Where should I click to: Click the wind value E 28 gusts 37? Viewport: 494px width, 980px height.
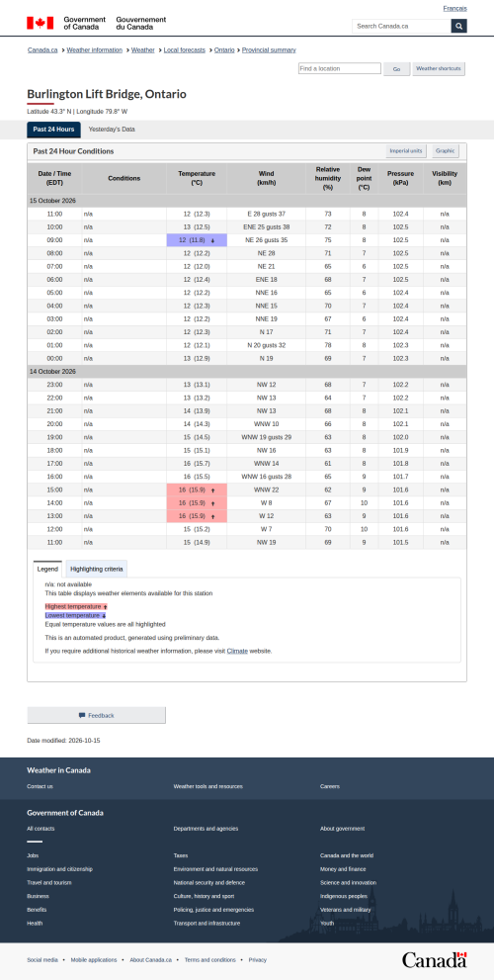pyautogui.click(x=266, y=214)
